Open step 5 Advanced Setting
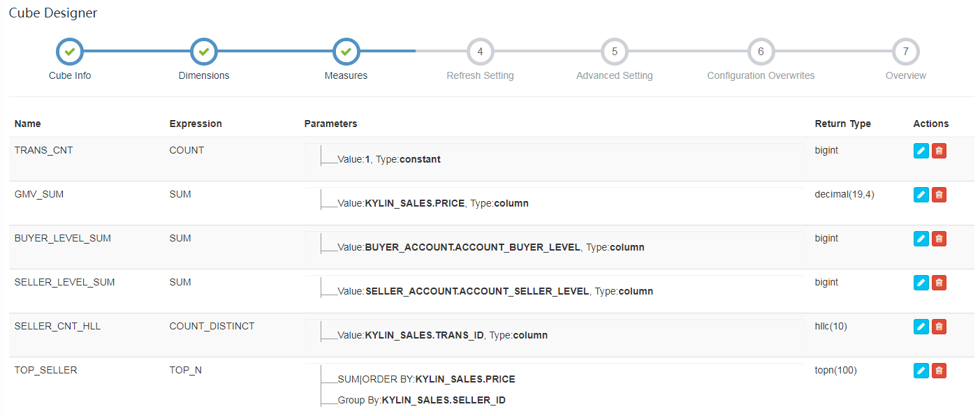 (x=615, y=51)
